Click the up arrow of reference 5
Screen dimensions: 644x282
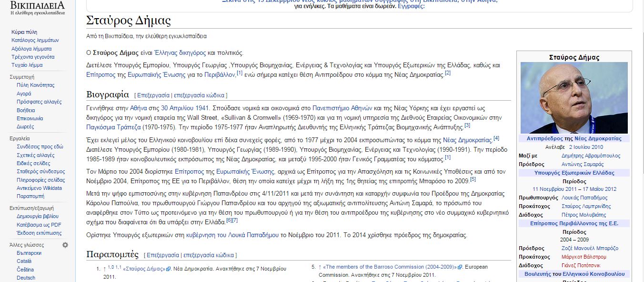tap(320, 267)
